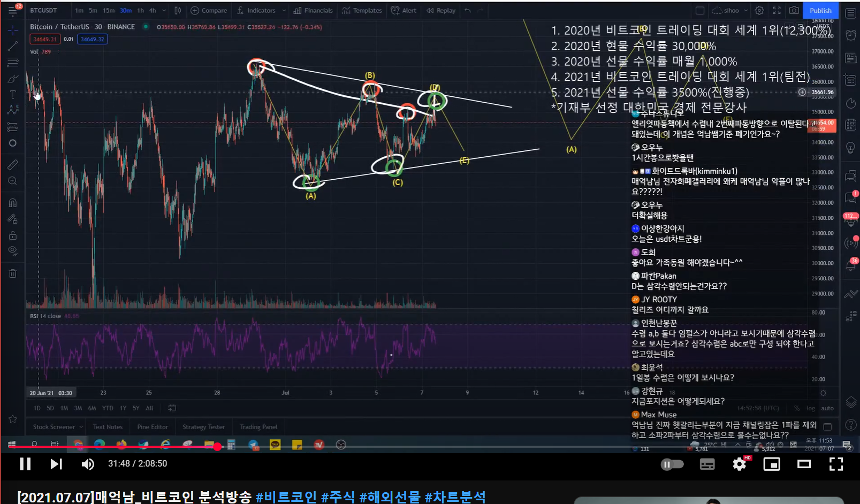The image size is (860, 504).
Task: Mute video volume speaker
Action: pos(88,464)
